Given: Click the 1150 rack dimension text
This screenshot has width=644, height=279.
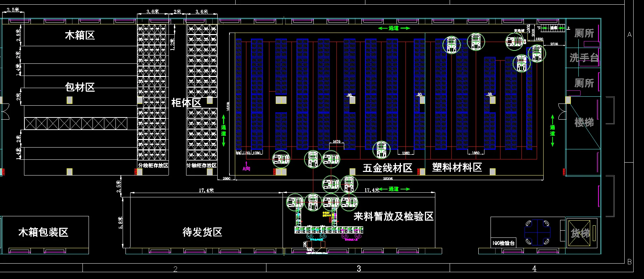Looking at the screenshot, I should pos(246,153).
